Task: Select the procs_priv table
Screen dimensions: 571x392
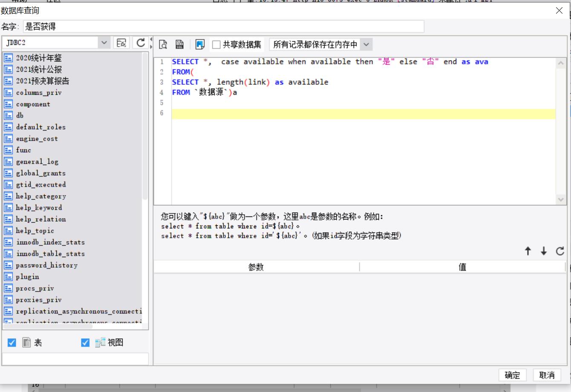Action: pos(35,288)
